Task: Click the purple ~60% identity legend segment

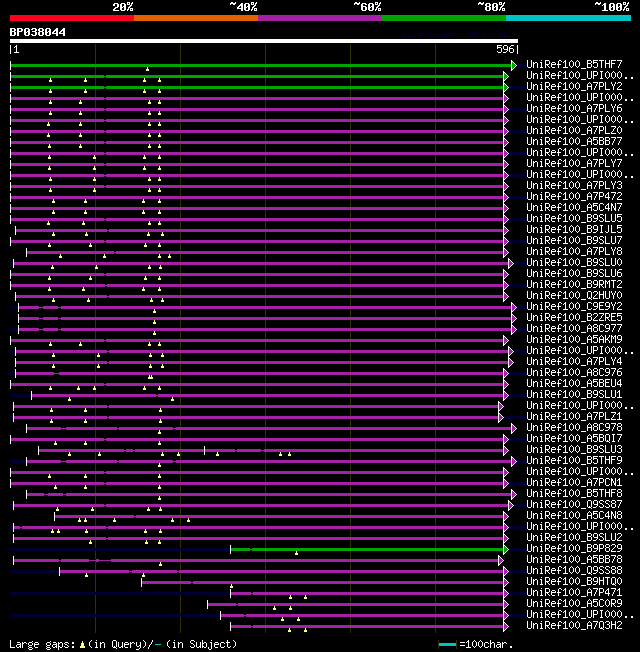Action: pos(320,18)
